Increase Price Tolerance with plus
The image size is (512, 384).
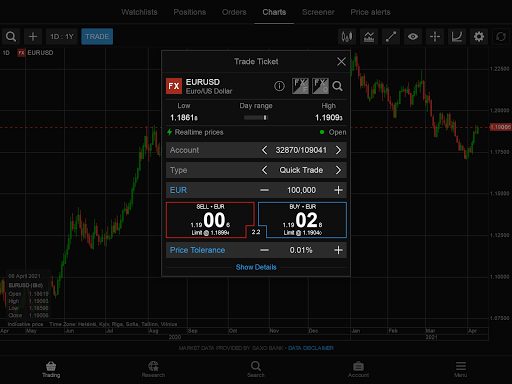pos(338,250)
